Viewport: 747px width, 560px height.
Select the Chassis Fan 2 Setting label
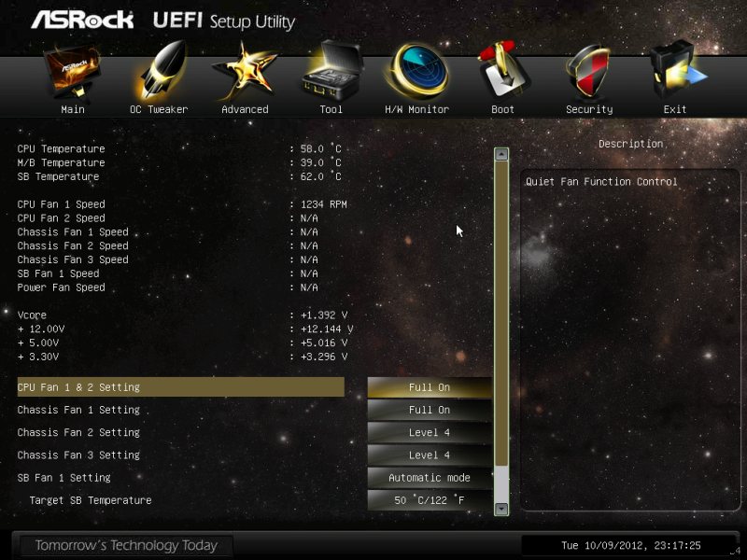tap(78, 432)
